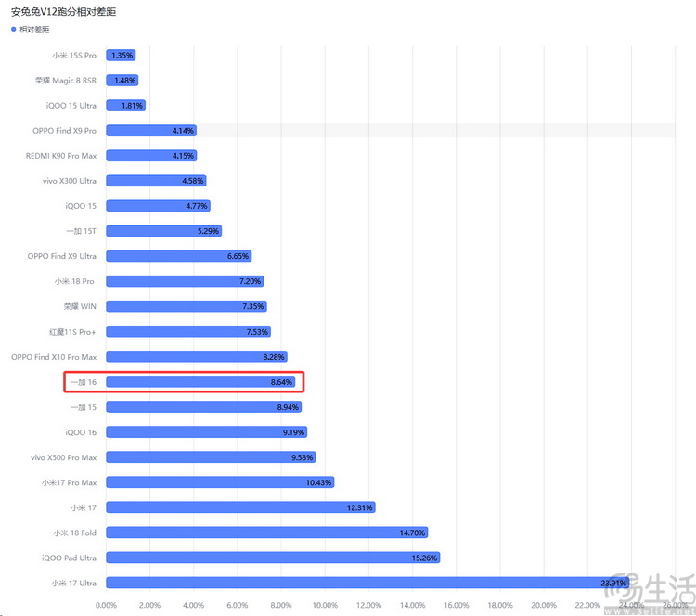Select the 荣耀 Magic 8 RSR bar
The height and width of the screenshot is (616, 696).
pyautogui.click(x=122, y=81)
